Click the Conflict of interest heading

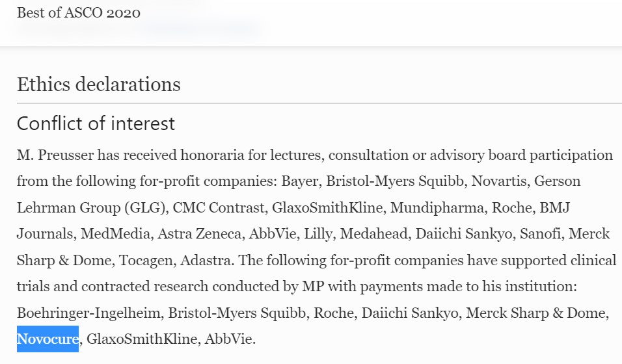(96, 123)
